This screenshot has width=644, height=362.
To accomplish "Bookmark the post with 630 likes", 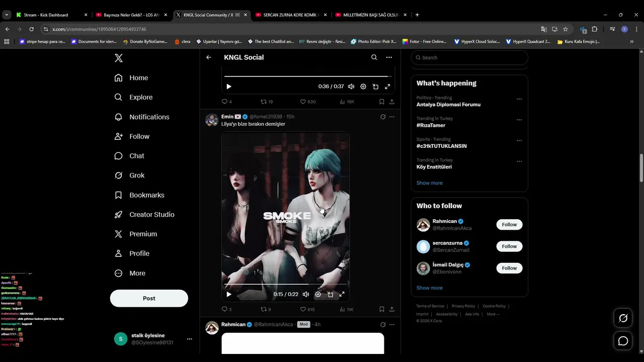I will click(382, 102).
